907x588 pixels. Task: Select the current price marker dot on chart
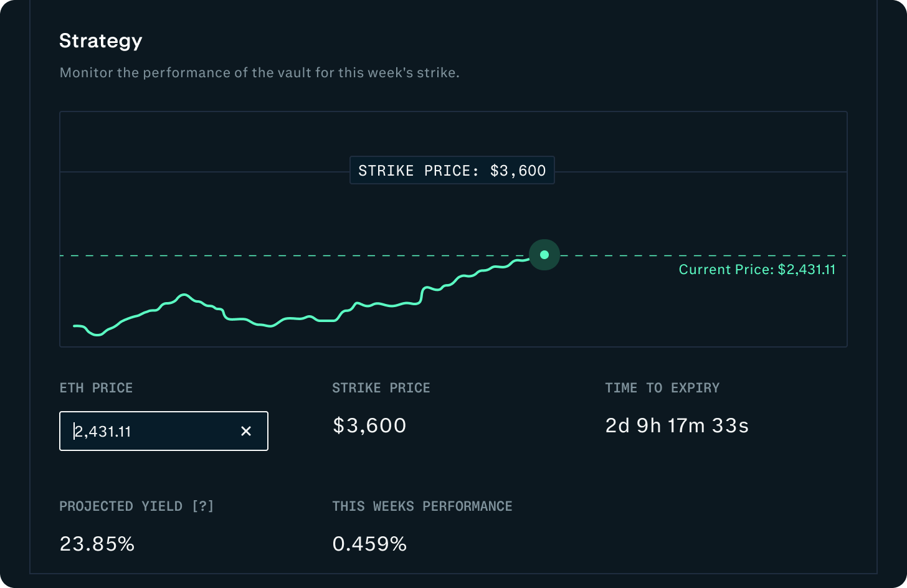click(x=544, y=254)
